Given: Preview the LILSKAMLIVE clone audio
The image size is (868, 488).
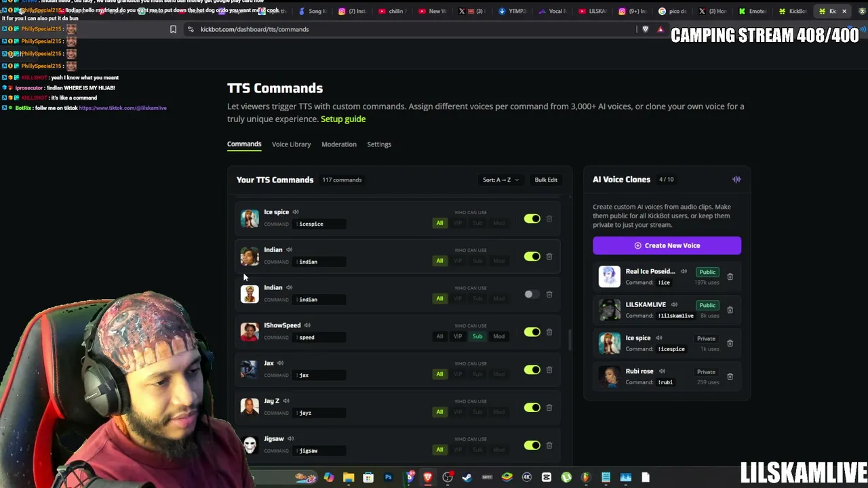Looking at the screenshot, I should (x=674, y=305).
